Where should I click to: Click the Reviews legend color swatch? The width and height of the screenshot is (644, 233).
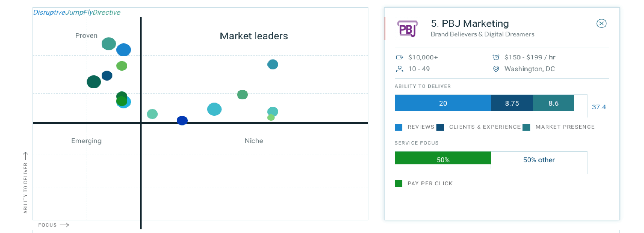[399, 127]
